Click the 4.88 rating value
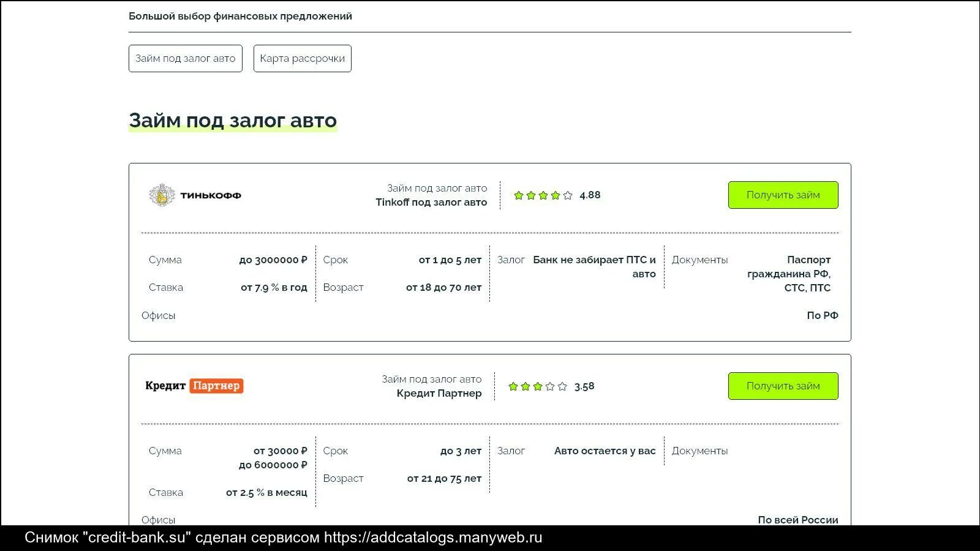 click(590, 195)
